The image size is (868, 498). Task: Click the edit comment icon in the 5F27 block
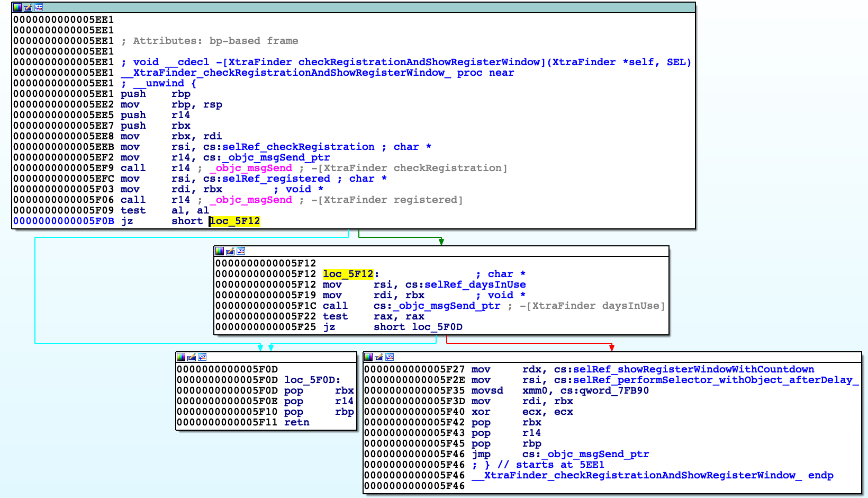point(379,357)
